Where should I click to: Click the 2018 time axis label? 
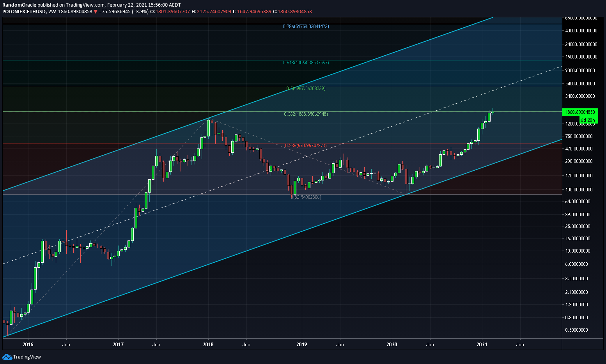tap(208, 345)
